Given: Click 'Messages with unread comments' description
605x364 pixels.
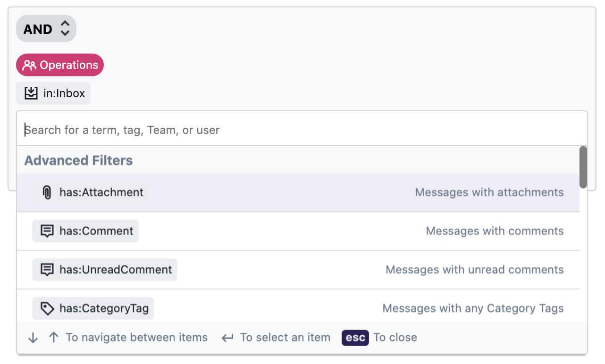Looking at the screenshot, I should click(x=475, y=270).
